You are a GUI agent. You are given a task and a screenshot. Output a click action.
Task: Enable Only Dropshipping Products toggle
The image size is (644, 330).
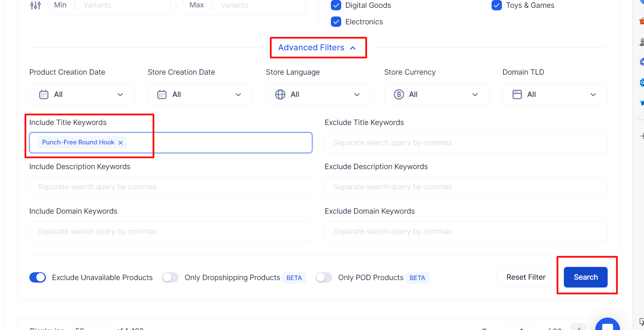tap(170, 278)
